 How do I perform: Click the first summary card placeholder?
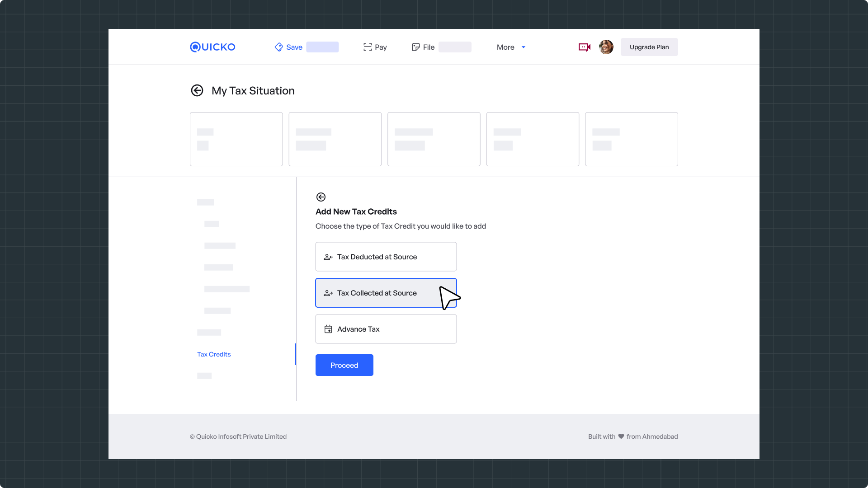click(236, 139)
